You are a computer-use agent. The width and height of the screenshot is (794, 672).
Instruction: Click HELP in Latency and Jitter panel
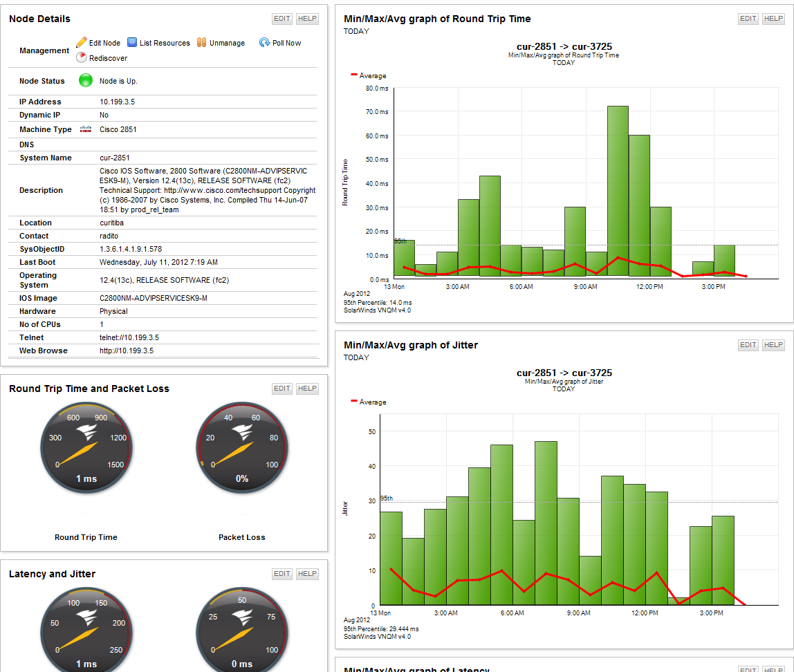[307, 574]
